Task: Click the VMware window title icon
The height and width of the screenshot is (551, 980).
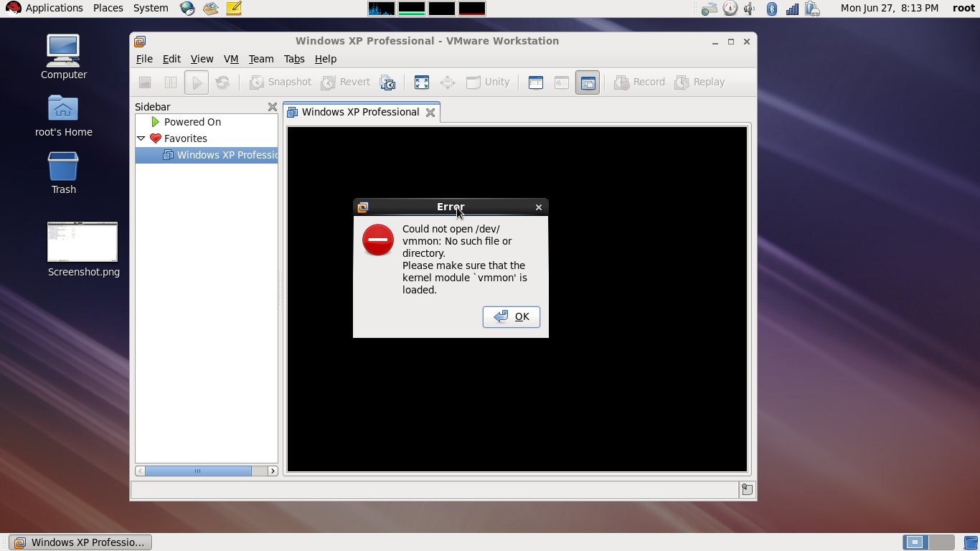Action: click(141, 42)
